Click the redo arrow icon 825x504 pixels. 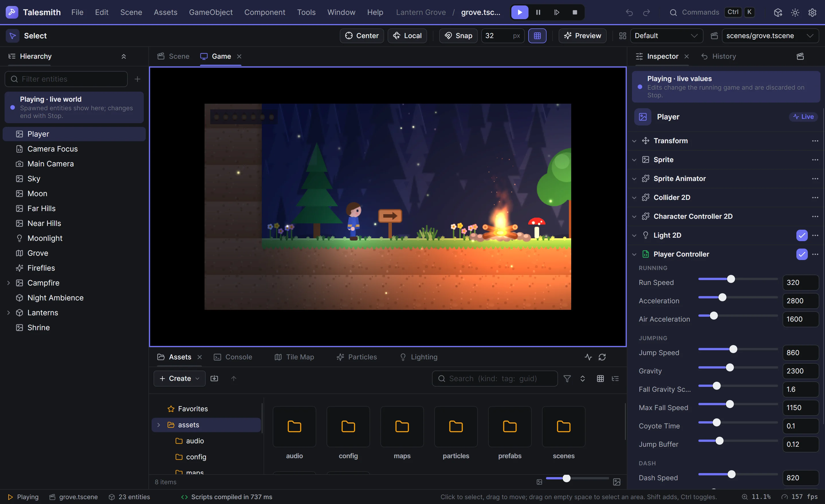coord(647,12)
